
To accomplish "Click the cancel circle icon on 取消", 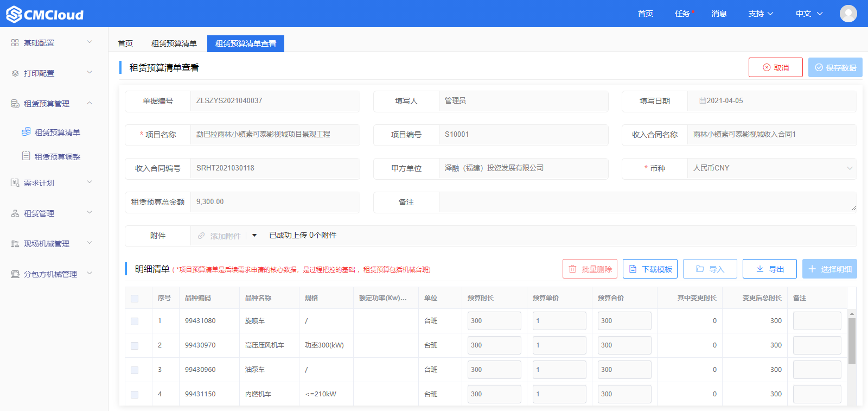I will click(767, 68).
